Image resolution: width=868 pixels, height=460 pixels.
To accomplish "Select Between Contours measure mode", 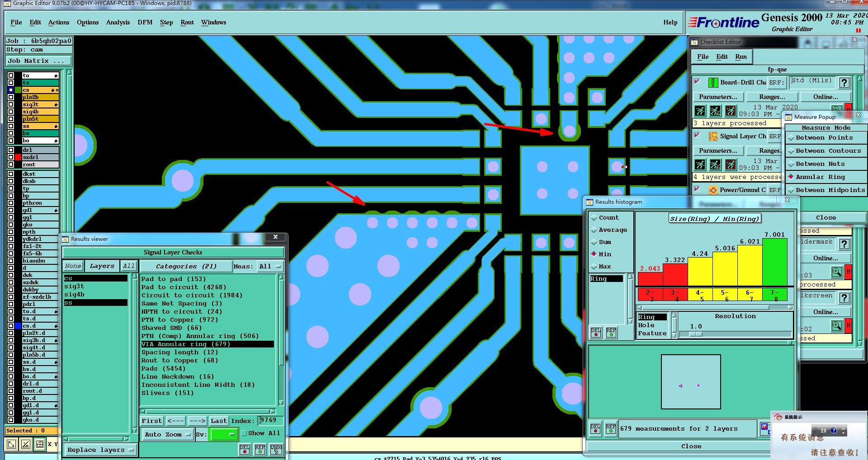I will [x=826, y=151].
